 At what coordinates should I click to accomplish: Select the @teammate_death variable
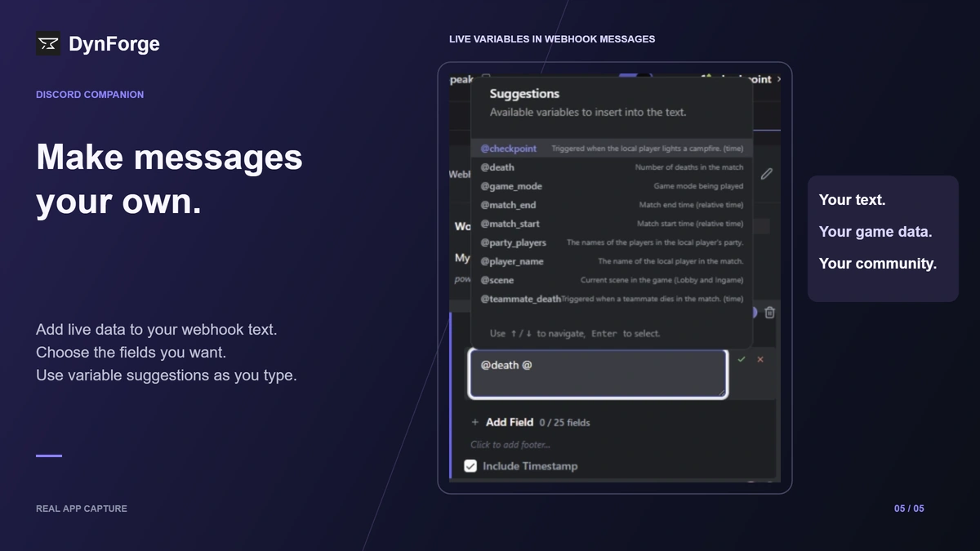[x=611, y=299]
